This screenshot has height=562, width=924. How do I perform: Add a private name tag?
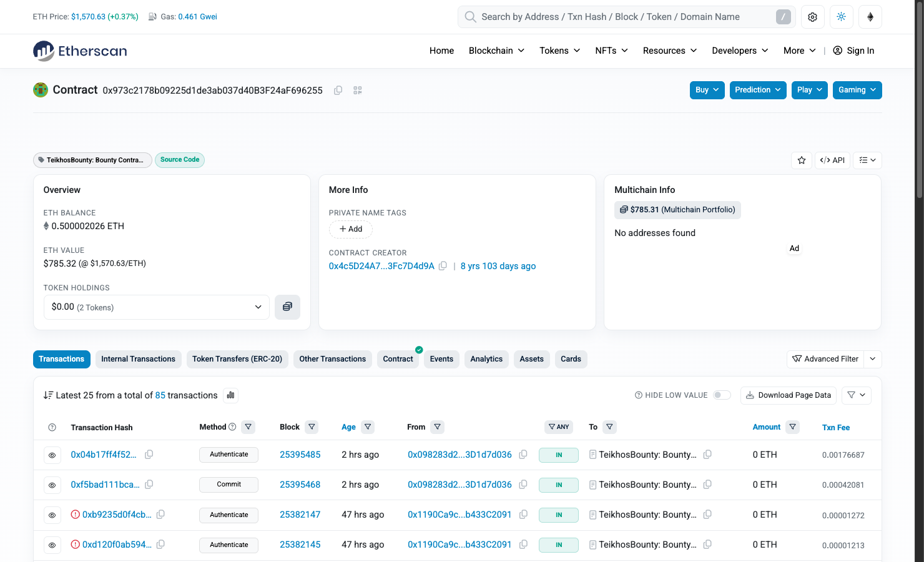351,229
